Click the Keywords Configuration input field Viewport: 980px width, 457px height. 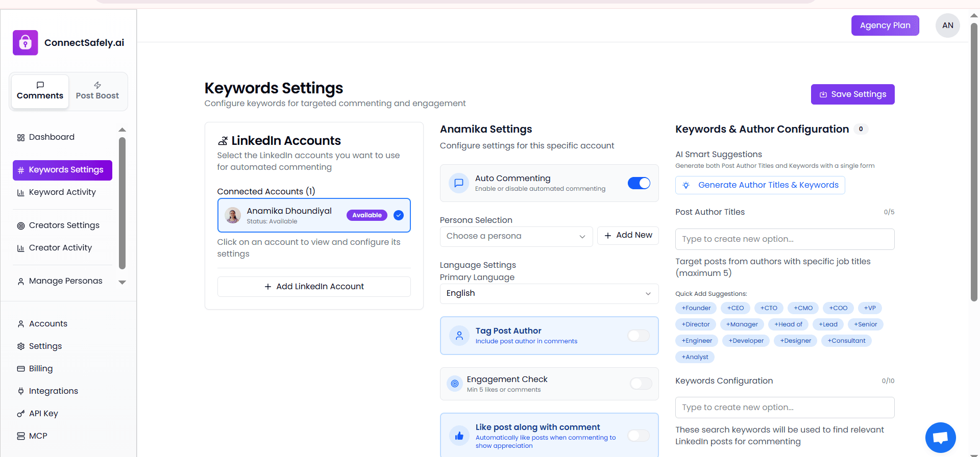tap(785, 408)
